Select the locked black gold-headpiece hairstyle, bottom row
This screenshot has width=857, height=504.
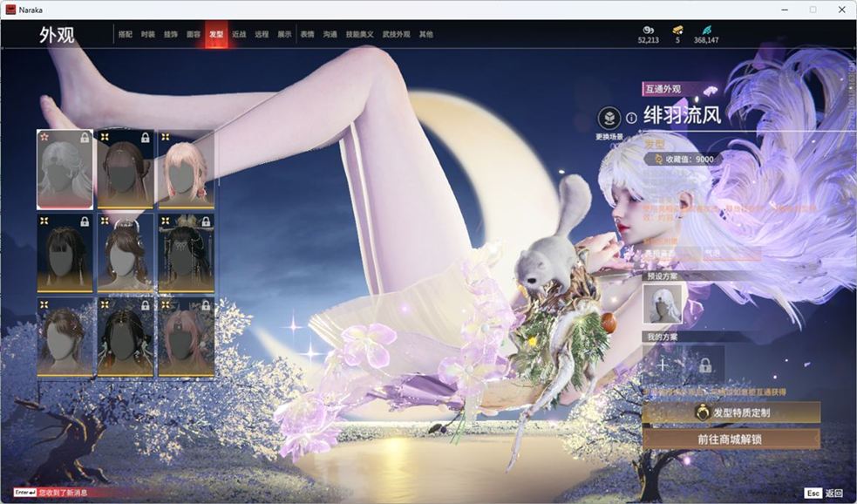click(126, 337)
